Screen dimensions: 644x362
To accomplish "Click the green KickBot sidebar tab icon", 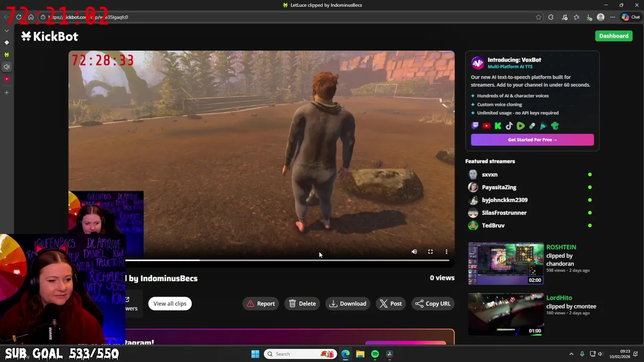I will (7, 55).
